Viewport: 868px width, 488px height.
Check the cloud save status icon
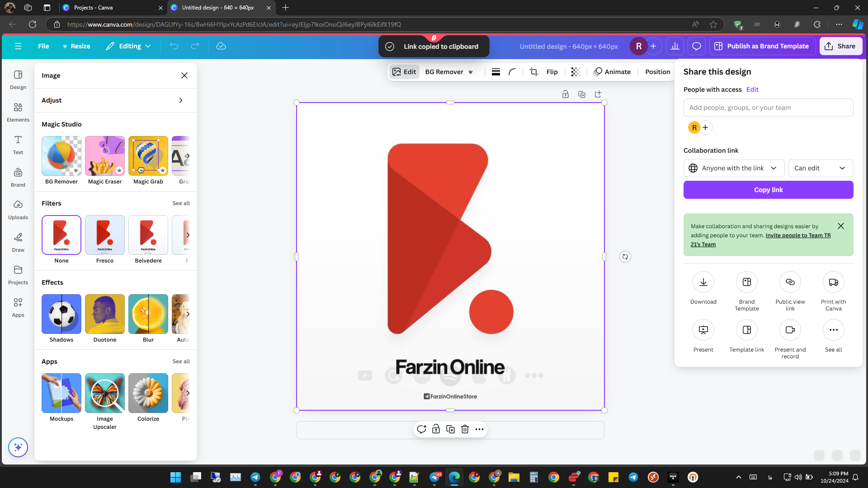[221, 46]
